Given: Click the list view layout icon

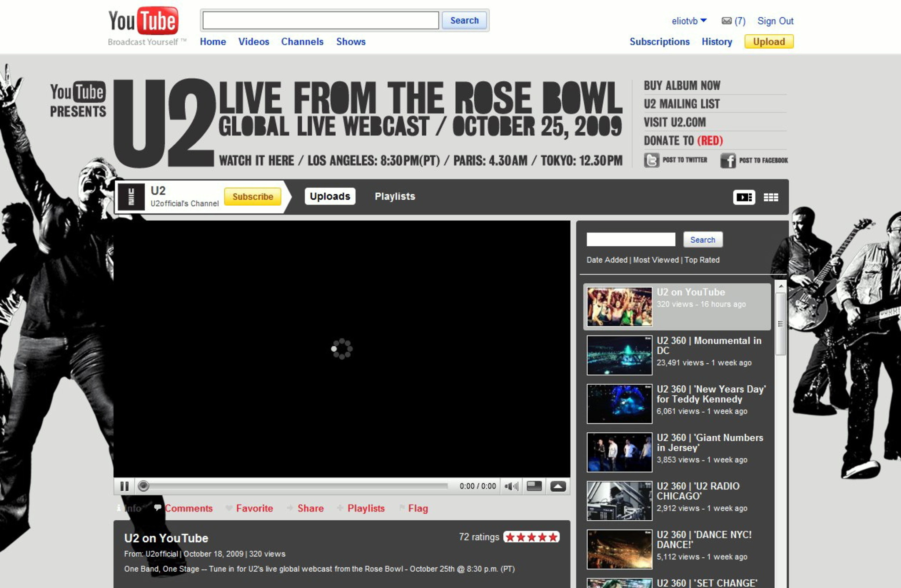Looking at the screenshot, I should 745,196.
